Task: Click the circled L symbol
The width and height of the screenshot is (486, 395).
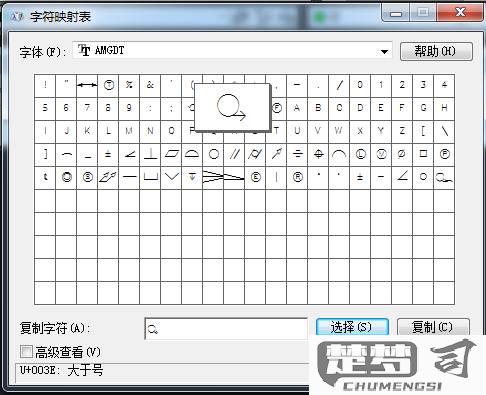Action: click(x=360, y=154)
